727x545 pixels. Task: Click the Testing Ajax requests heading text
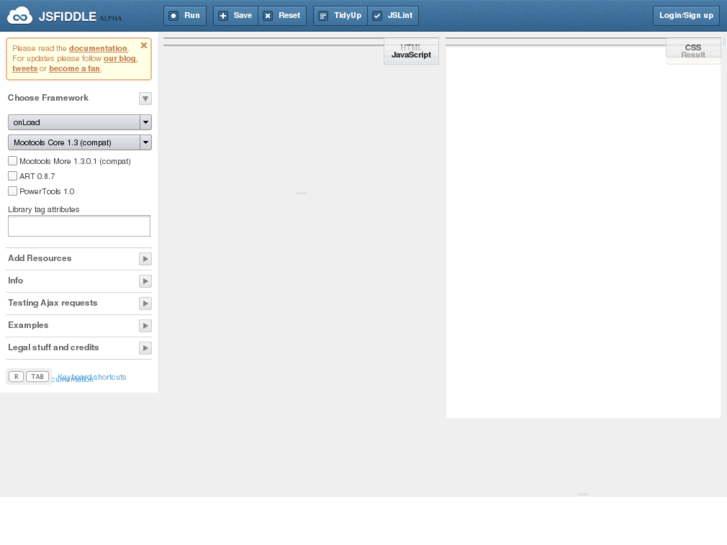(x=53, y=303)
